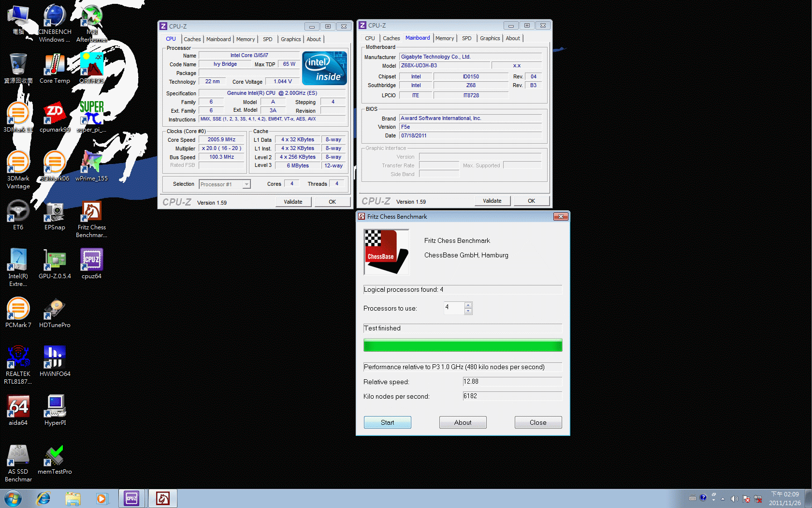Screen dimensions: 812x508
Task: Select the Core Temp desktop icon
Action: point(55,69)
